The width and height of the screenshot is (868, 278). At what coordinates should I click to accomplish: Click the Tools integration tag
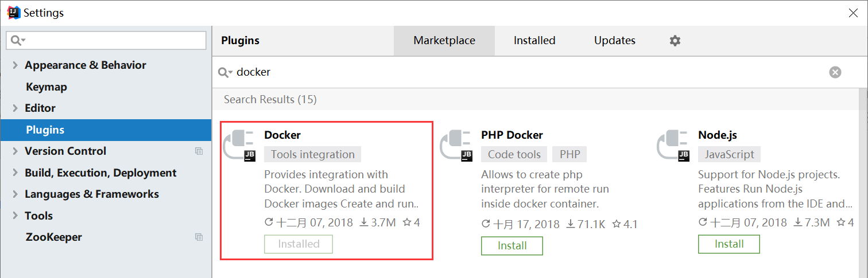pos(313,154)
